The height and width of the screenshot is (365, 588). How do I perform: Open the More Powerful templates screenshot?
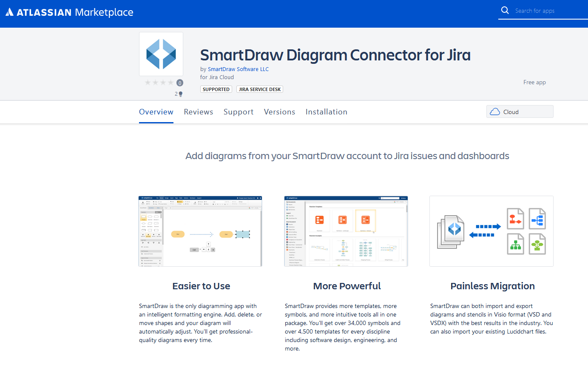tap(346, 231)
